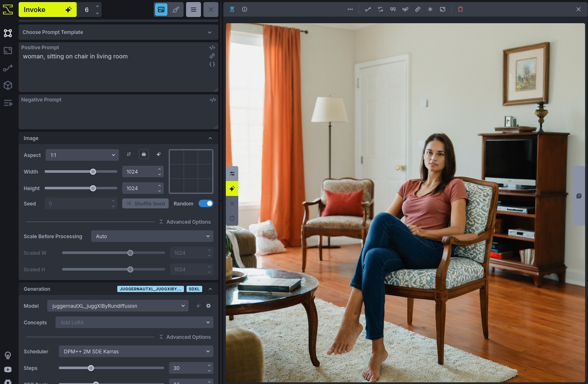Click the Steps value field 30
The width and height of the screenshot is (588, 384).
[191, 368]
